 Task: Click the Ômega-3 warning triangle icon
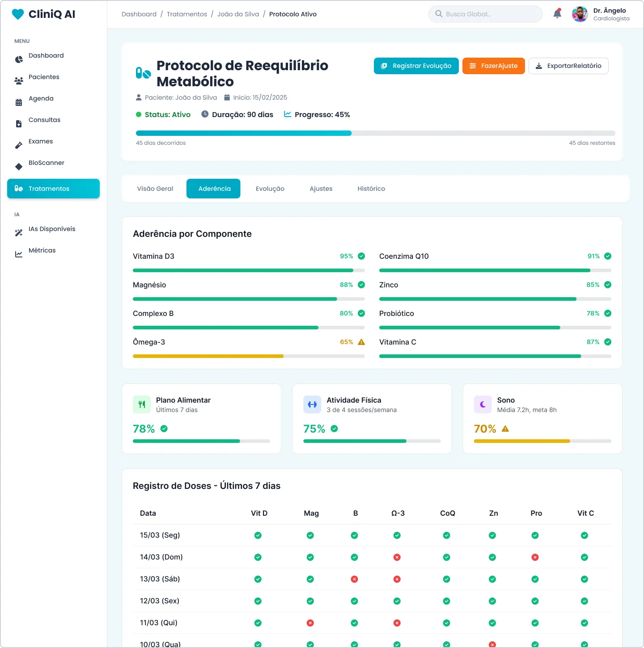(x=361, y=342)
